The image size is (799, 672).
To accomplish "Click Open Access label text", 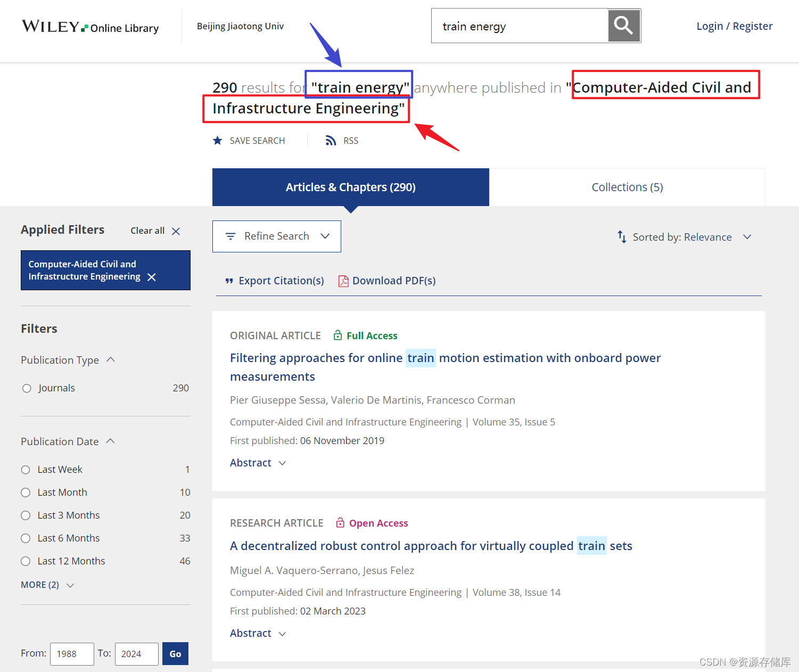I will [x=378, y=523].
